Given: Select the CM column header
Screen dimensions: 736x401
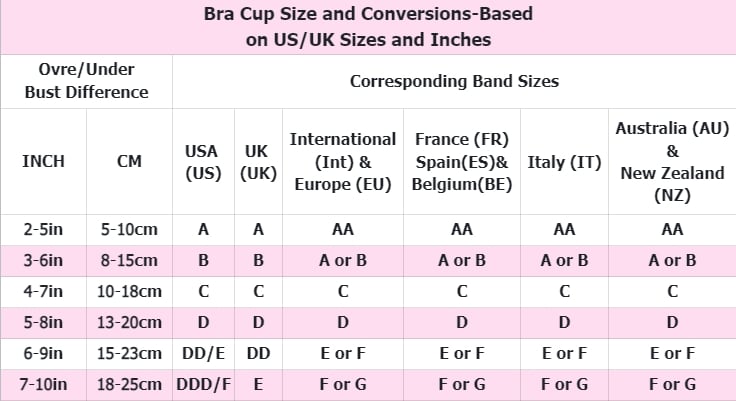Looking at the screenshot, I should pos(129,162).
